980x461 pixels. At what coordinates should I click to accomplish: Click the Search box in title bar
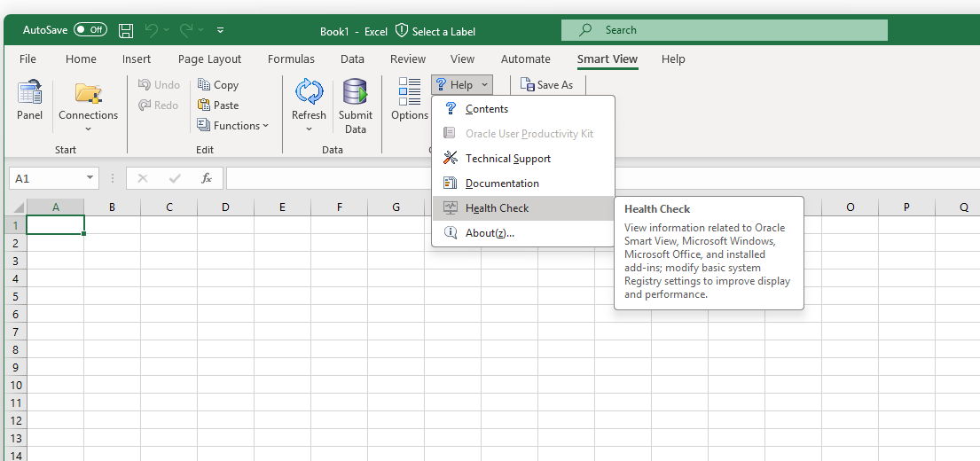click(x=724, y=30)
